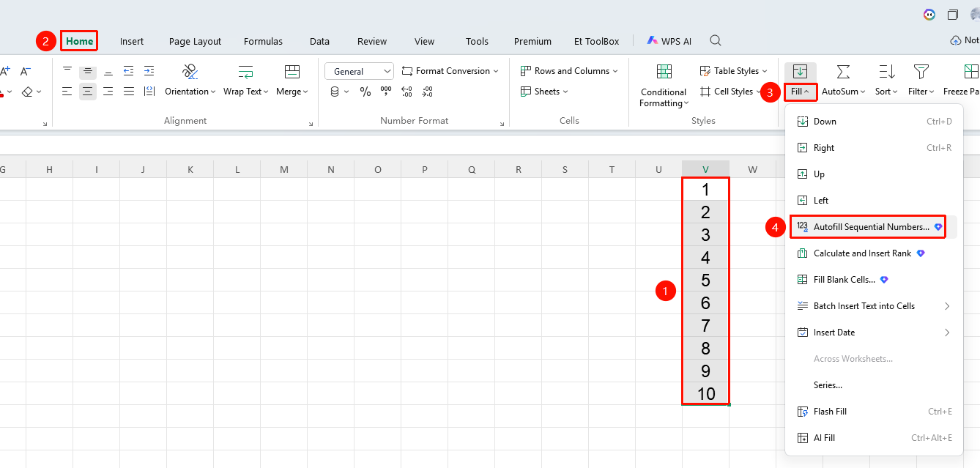Image resolution: width=980 pixels, height=468 pixels.
Task: Click column header V
Action: click(705, 170)
